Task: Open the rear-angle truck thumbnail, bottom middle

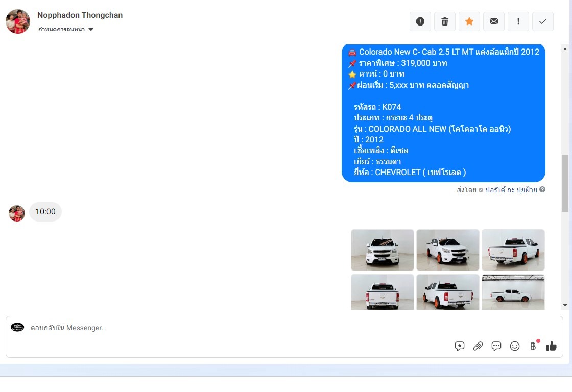Action: 447,292
